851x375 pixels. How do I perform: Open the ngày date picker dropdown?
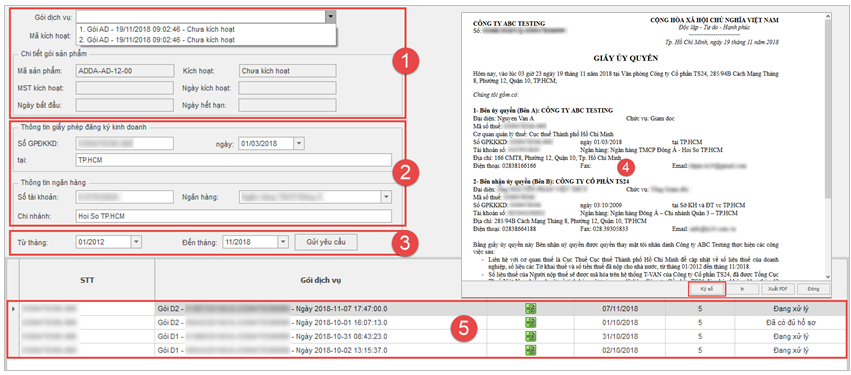click(x=299, y=144)
